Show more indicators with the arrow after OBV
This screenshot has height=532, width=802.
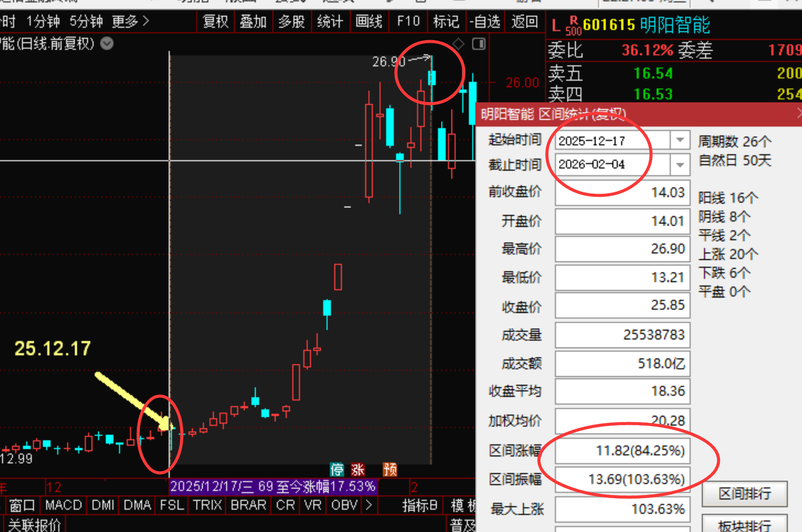pos(369,505)
